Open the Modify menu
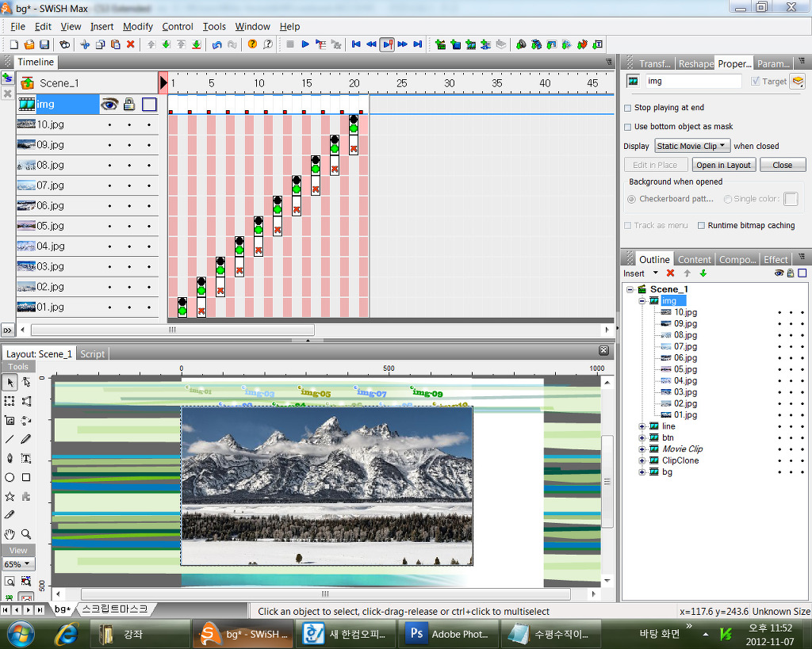This screenshot has width=812, height=649. tap(138, 26)
